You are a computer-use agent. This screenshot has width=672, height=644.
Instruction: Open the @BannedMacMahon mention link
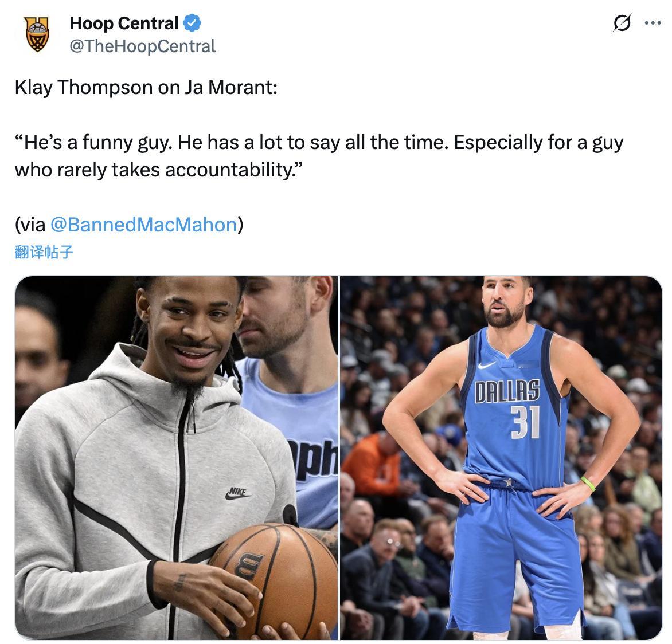[143, 225]
